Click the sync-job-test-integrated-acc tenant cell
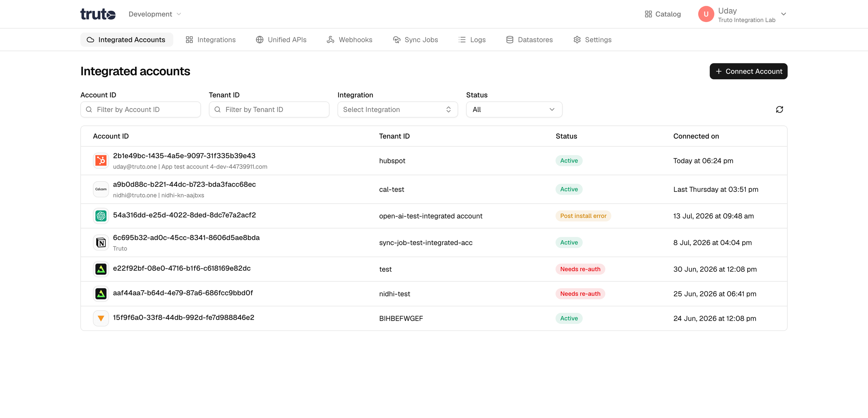This screenshot has height=418, width=868. [x=426, y=242]
